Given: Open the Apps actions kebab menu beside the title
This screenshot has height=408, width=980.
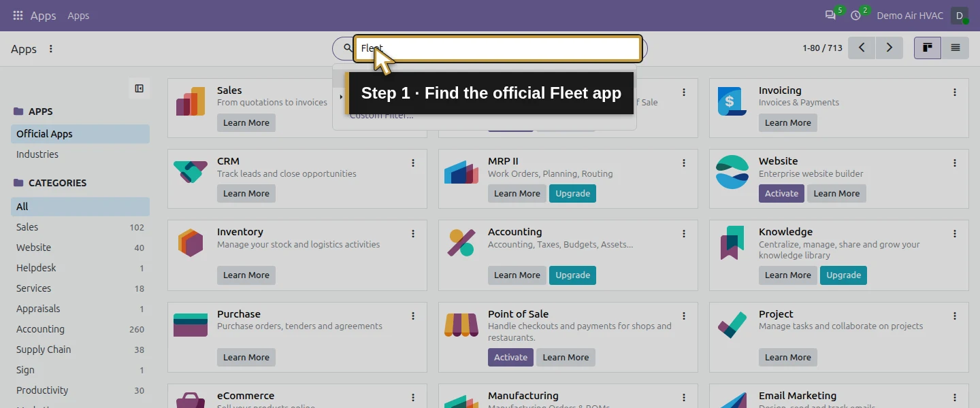Looking at the screenshot, I should (x=51, y=49).
